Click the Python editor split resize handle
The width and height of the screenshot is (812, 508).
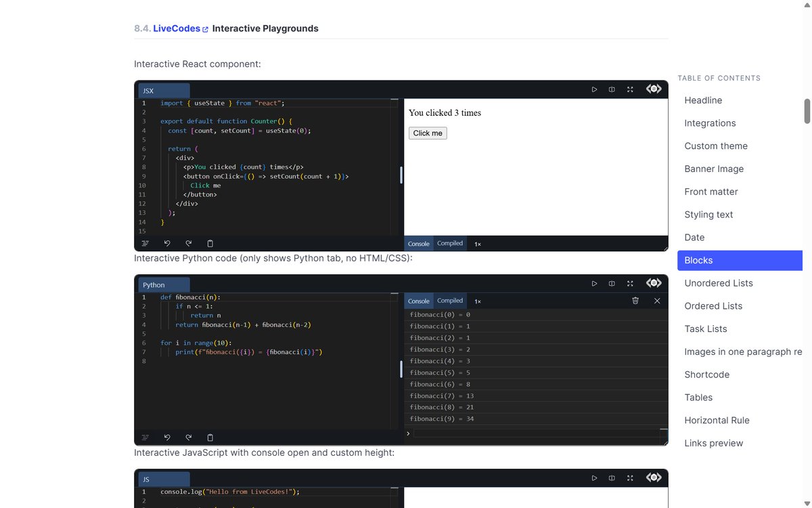[401, 369]
